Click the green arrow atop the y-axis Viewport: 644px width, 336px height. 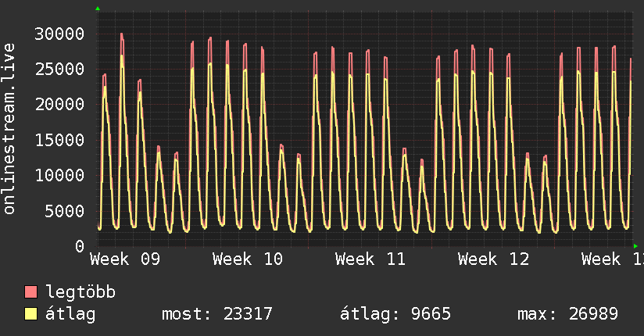point(98,9)
